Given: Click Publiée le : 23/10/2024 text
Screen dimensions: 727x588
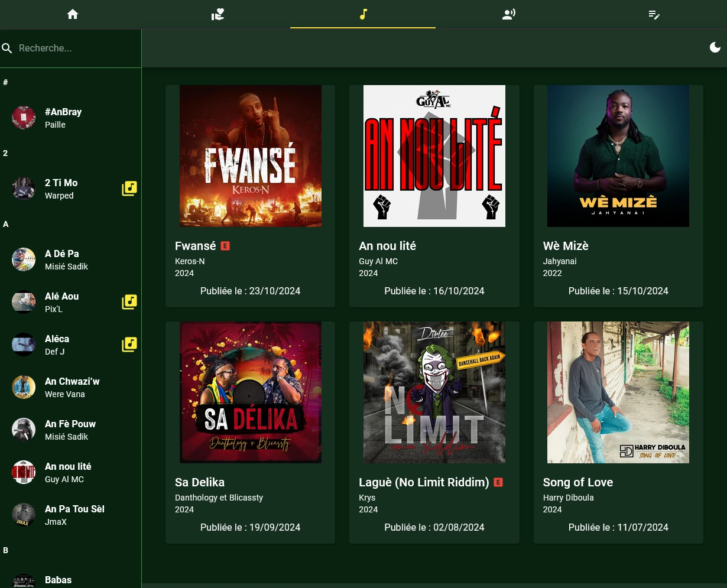Looking at the screenshot, I should tap(251, 291).
